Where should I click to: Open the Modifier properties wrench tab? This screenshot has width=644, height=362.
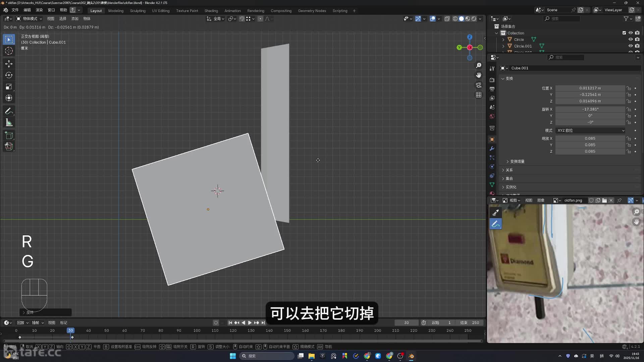click(x=492, y=148)
